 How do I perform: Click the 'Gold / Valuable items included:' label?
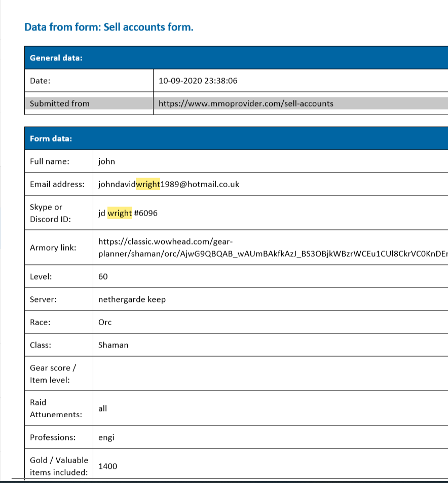point(59,466)
